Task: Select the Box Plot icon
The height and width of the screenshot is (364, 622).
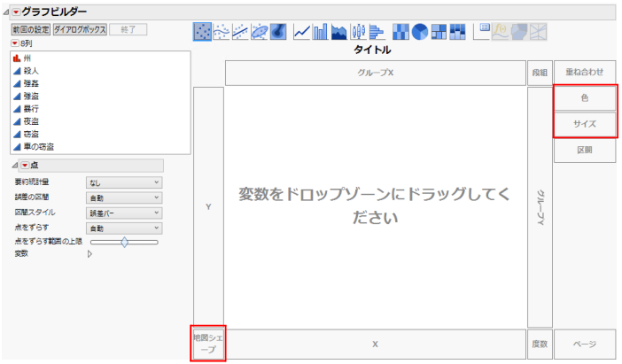Action: coord(358,32)
